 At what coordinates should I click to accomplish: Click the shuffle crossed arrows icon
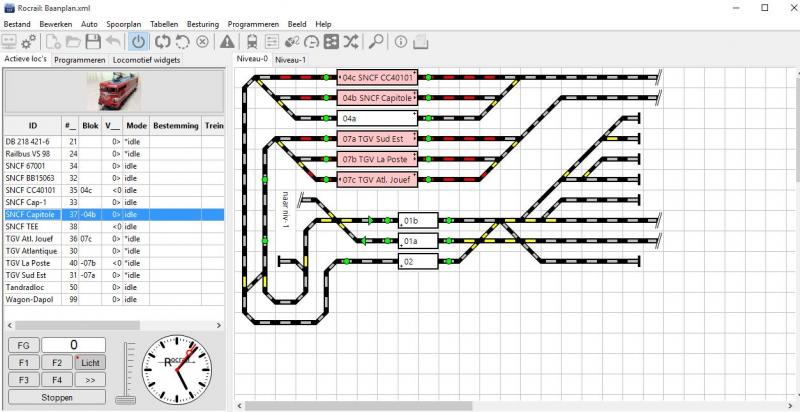[351, 42]
